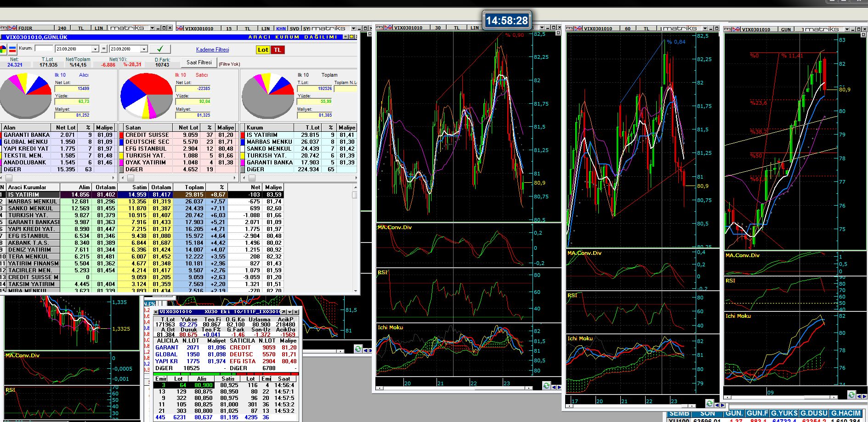Click the pie chart view icon

tap(4, 49)
